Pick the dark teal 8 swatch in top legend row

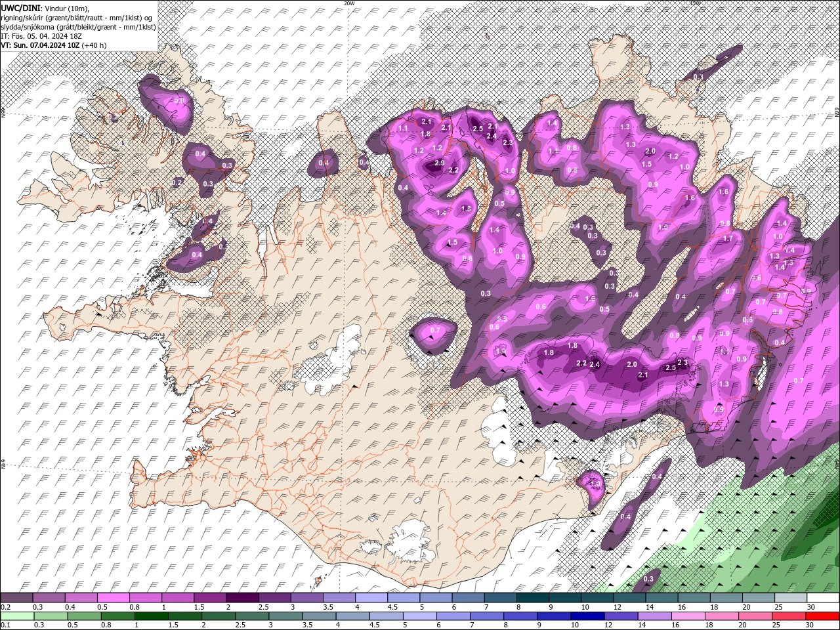tap(533, 598)
